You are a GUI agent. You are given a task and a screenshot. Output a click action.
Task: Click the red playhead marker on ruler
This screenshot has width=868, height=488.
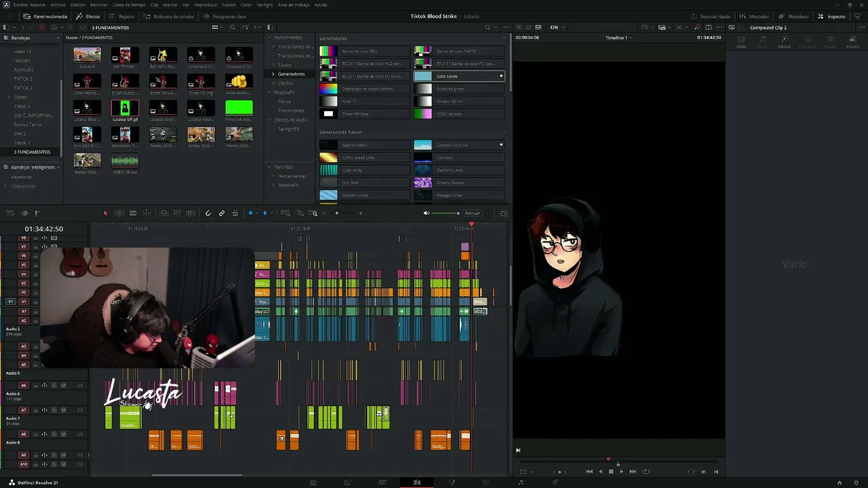coord(471,224)
